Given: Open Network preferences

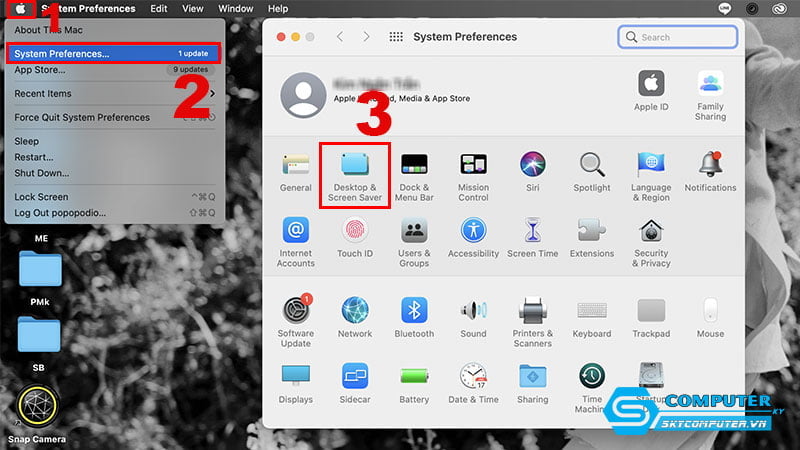Looking at the screenshot, I should (355, 317).
